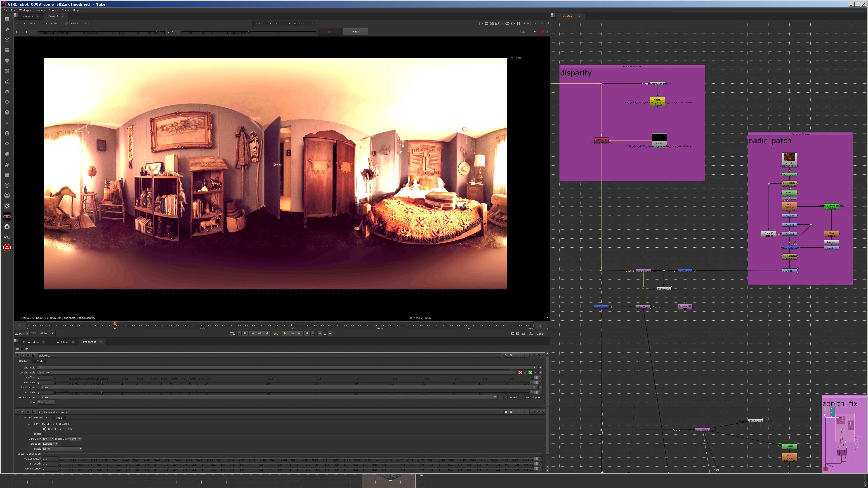Close the C_DisparityGenerator1 properties panel
The height and width of the screenshot is (488, 868).
[542, 412]
